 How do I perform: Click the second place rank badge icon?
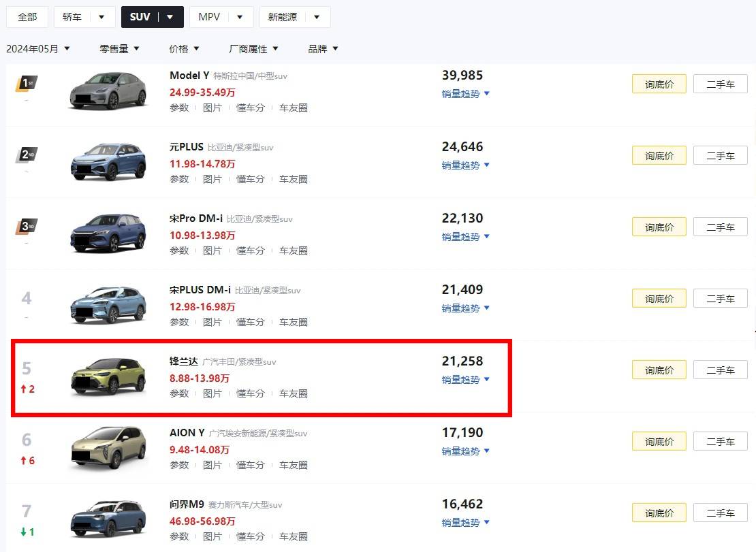click(x=27, y=155)
